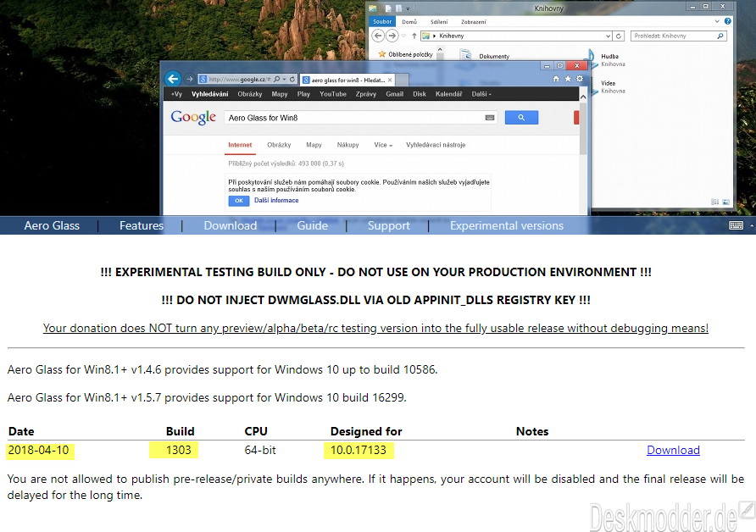Close the 'aero glass for win8' IE tab
The image size is (756, 532).
coord(390,80)
